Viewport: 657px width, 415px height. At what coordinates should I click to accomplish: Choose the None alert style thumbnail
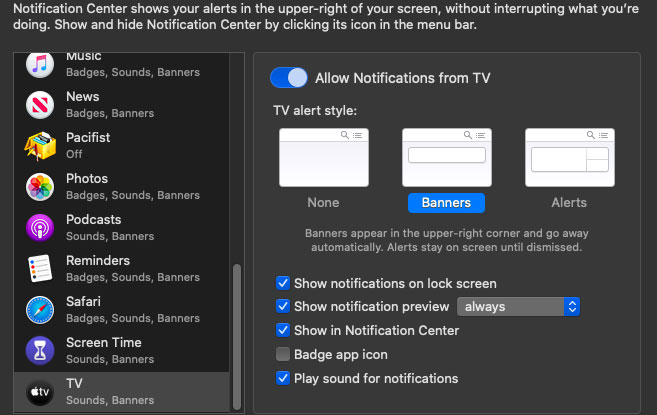pyautogui.click(x=324, y=158)
